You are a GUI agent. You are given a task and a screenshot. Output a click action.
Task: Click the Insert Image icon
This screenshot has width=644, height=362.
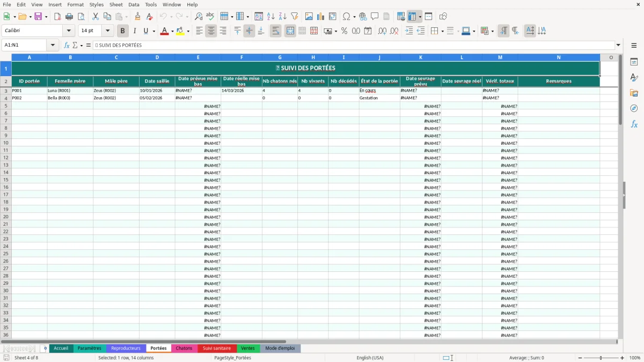[309, 17]
